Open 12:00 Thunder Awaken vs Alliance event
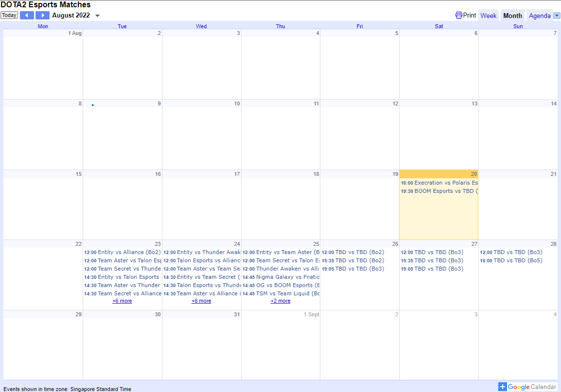 pyautogui.click(x=281, y=268)
